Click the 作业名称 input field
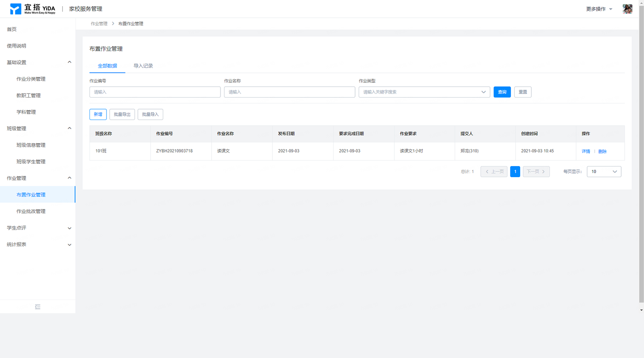This screenshot has width=644, height=358. point(289,92)
